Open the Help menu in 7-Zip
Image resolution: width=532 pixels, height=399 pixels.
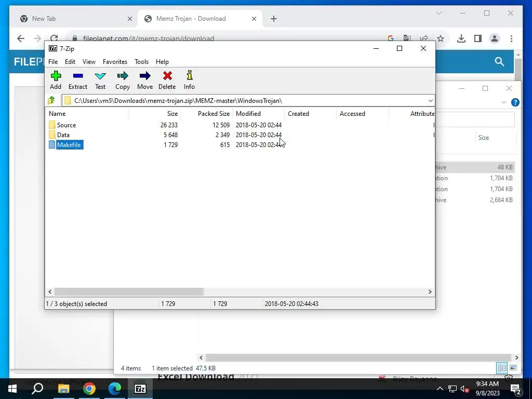(162, 62)
